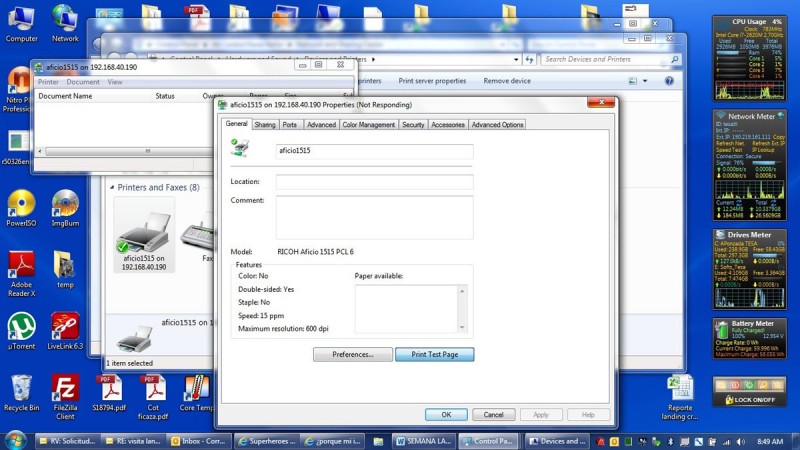Click the Apply button
800x450 pixels.
coord(541,414)
